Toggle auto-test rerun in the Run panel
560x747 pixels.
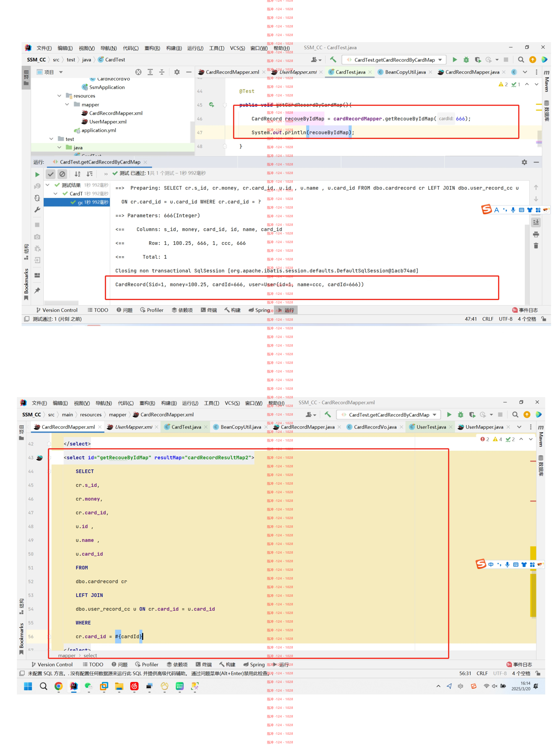37,198
